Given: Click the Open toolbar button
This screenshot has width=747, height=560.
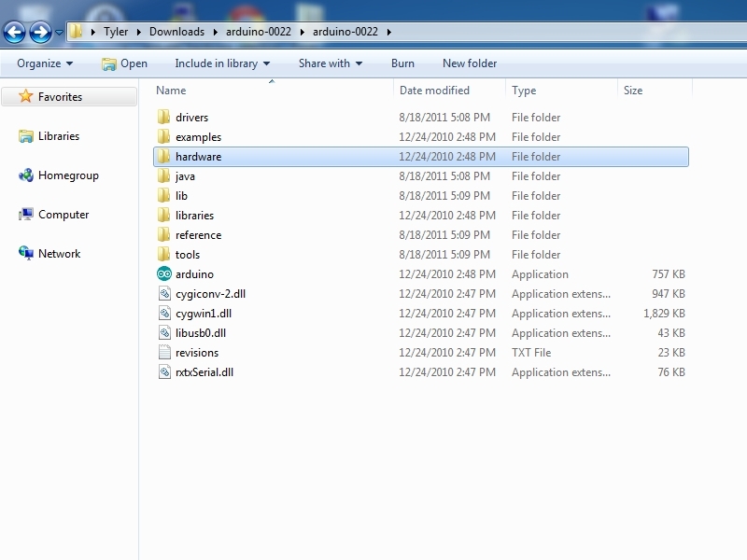Looking at the screenshot, I should [124, 63].
